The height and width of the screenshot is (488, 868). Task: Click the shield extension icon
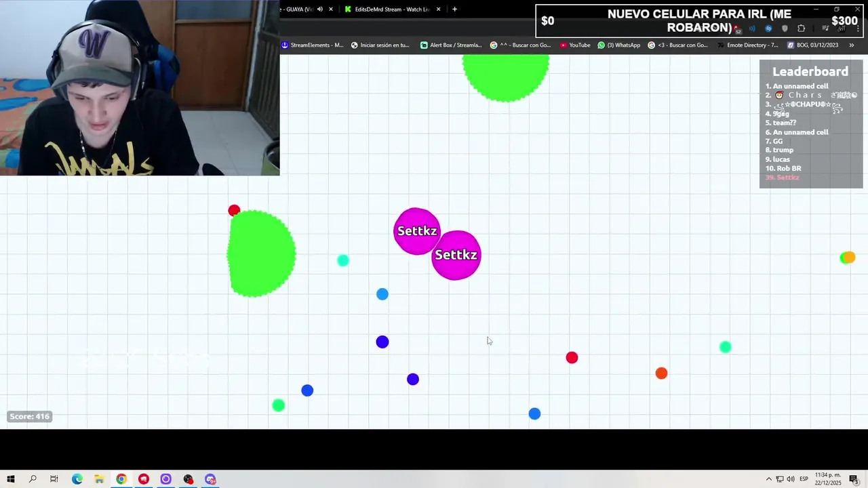(x=785, y=28)
